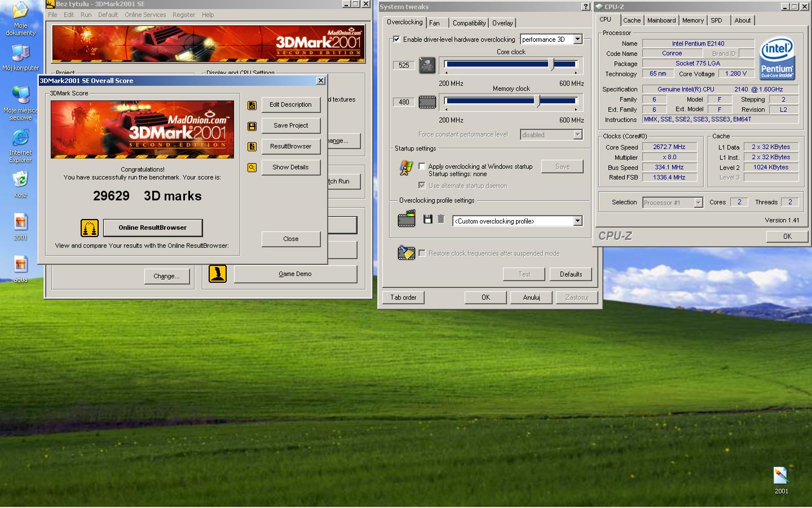Viewport: 812px width, 508px height.
Task: Open the Processor #1 selection dropdown
Action: (698, 203)
